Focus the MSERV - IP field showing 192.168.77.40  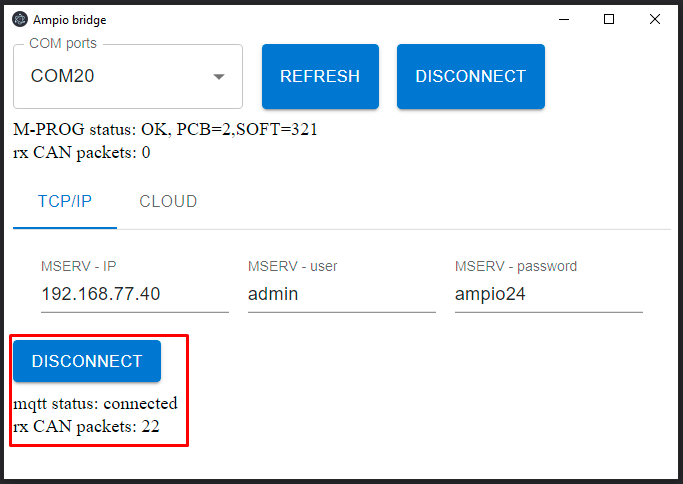point(135,294)
